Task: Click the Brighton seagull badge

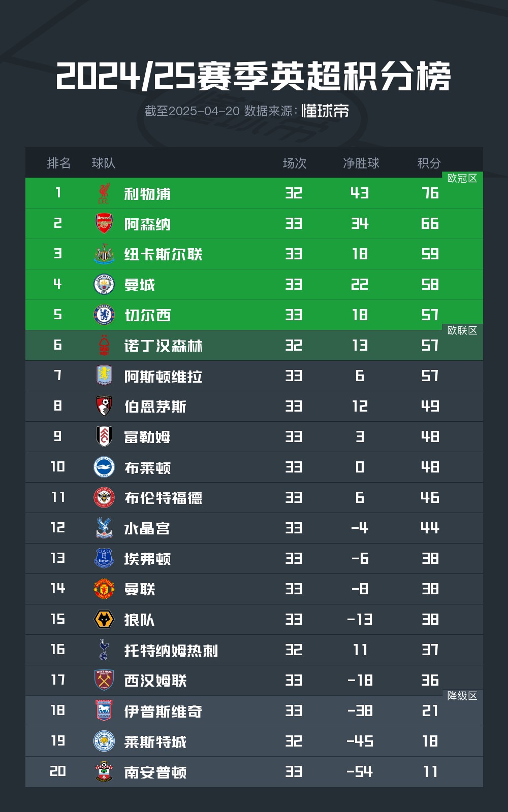Action: pos(104,467)
